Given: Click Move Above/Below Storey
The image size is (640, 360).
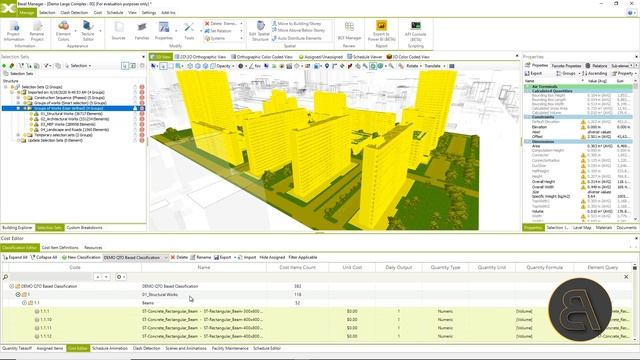Looking at the screenshot, I should 298,31.
